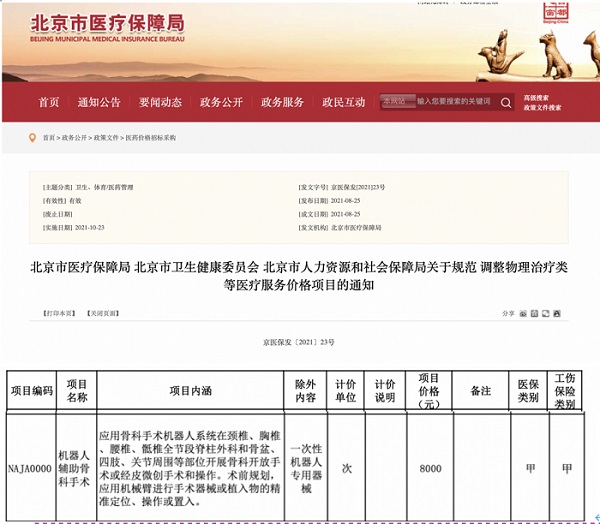Click the search magnifier icon

click(504, 101)
